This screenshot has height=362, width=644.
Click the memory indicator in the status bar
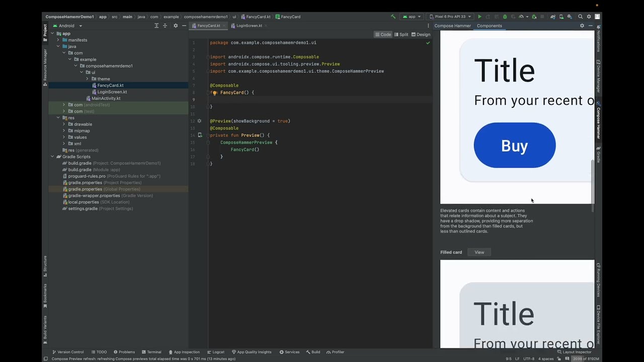[x=586, y=359]
